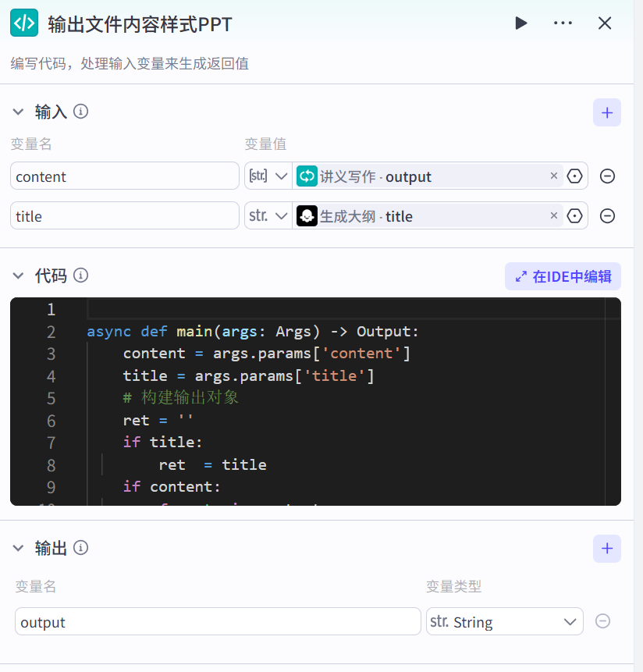
Task: Open the content variable type dropdown
Action: (x=268, y=176)
